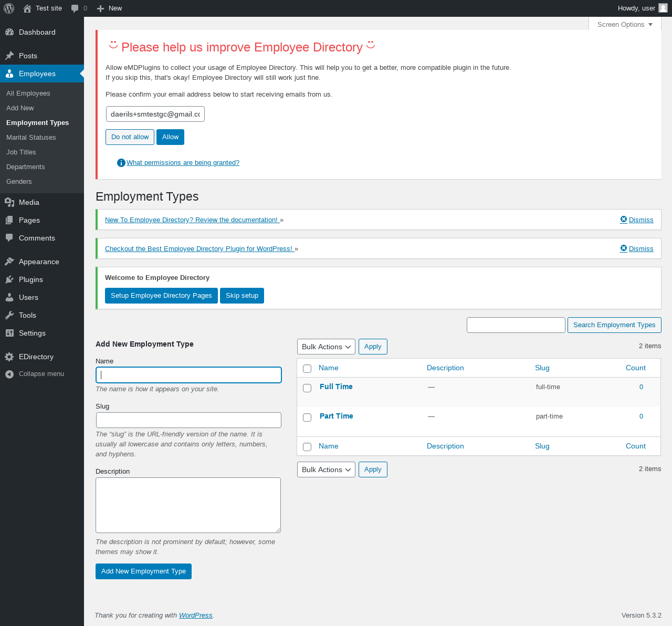Click the Settings sliders icon
672x626 pixels.
9,333
